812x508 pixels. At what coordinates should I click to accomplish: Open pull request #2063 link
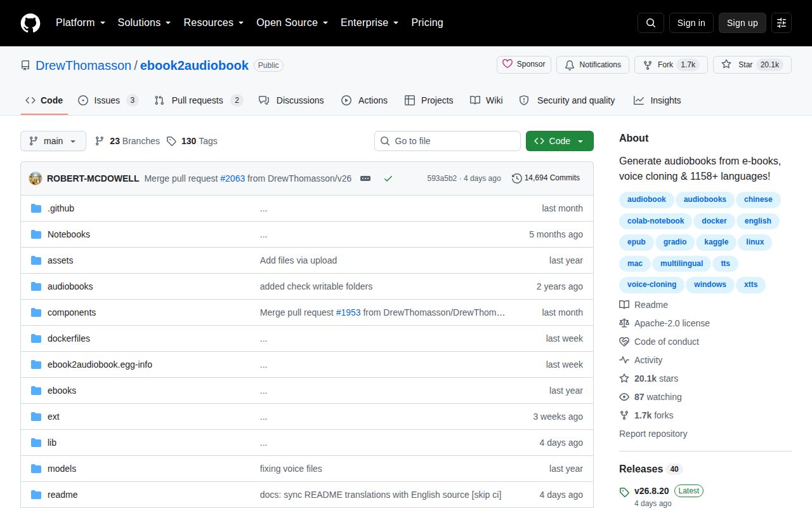[x=232, y=178]
